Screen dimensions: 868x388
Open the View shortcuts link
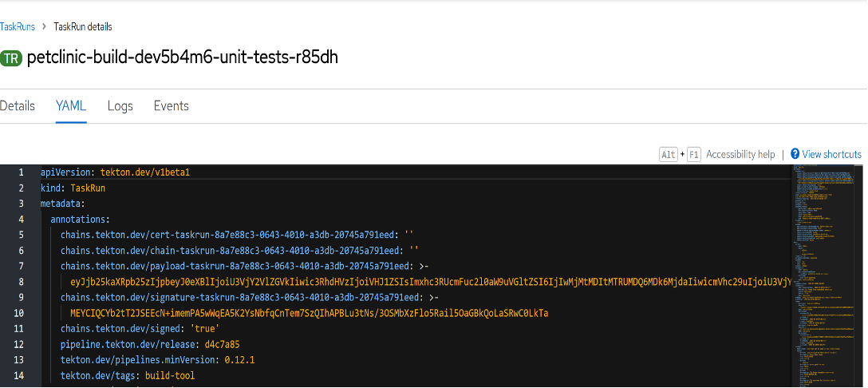coord(831,154)
